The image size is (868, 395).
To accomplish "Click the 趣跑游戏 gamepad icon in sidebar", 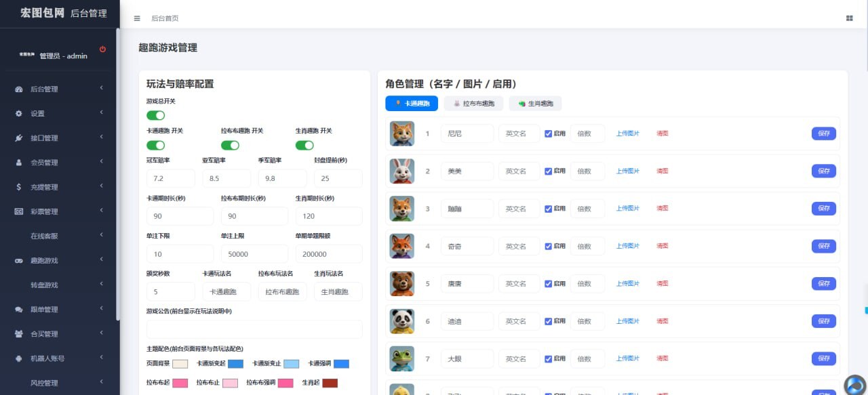I will pyautogui.click(x=19, y=260).
